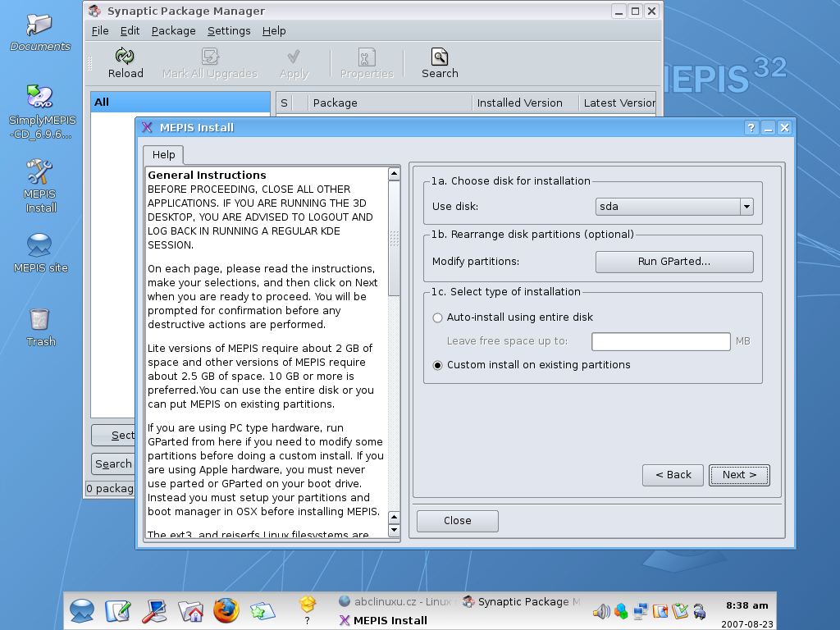The width and height of the screenshot is (840, 630).
Task: Open the SimplyMEPIS CD desktop icon
Action: (x=39, y=98)
